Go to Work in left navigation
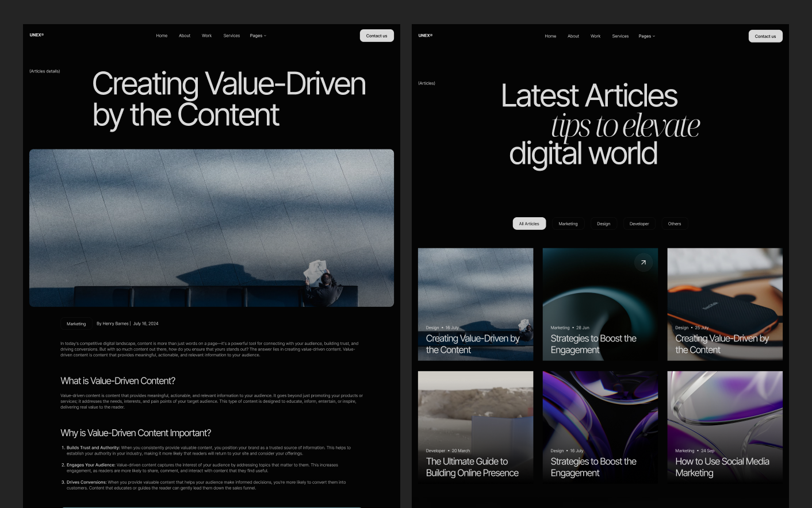812x508 pixels. 206,36
